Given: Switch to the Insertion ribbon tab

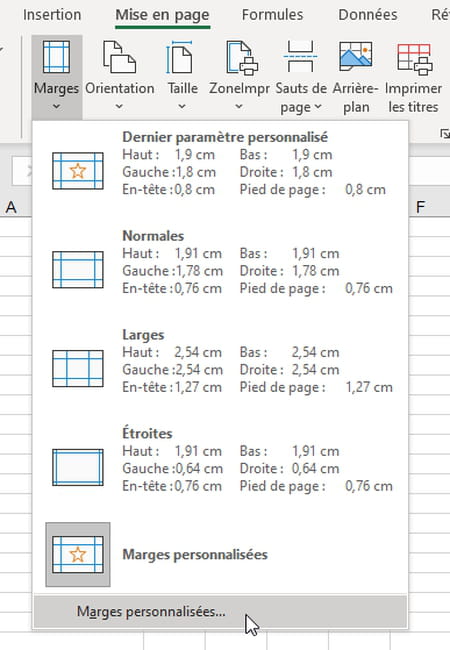Looking at the screenshot, I should [x=52, y=15].
